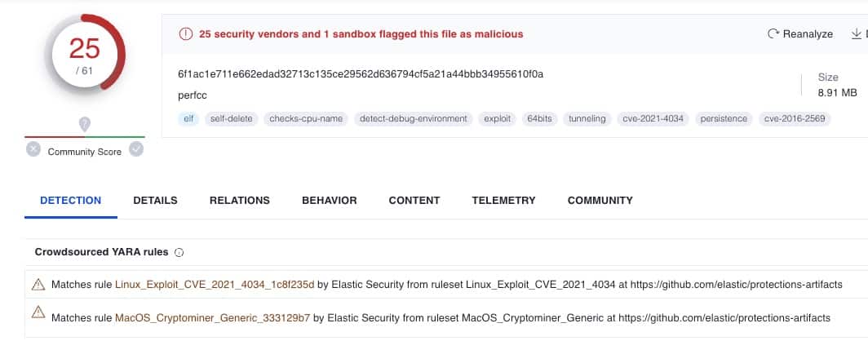The image size is (868, 341).
Task: Click the warning triangle beside MacOS_Cryptominer rule
Action: pos(38,312)
